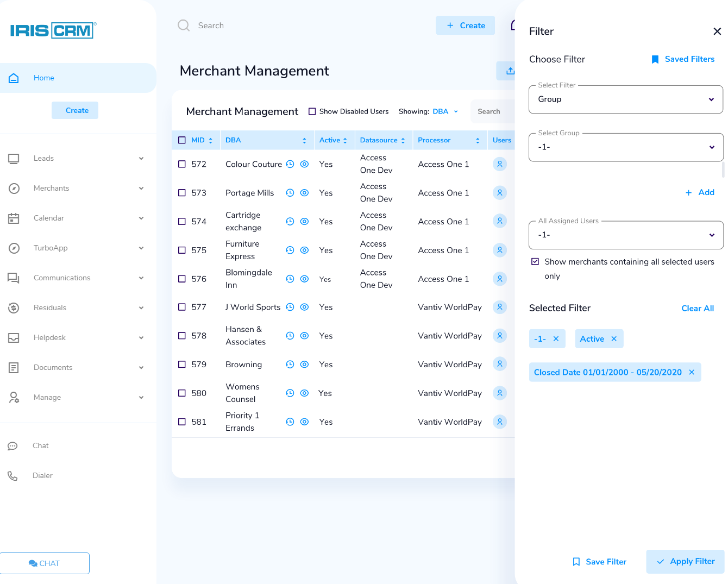Open history clock icon for Furniture Express
The width and height of the screenshot is (728, 584).
tap(290, 250)
